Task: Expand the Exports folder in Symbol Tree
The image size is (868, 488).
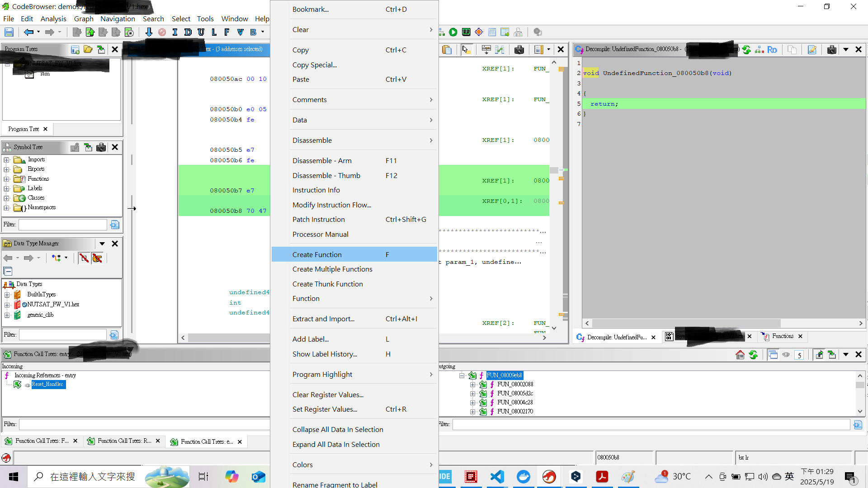Action: (6, 169)
